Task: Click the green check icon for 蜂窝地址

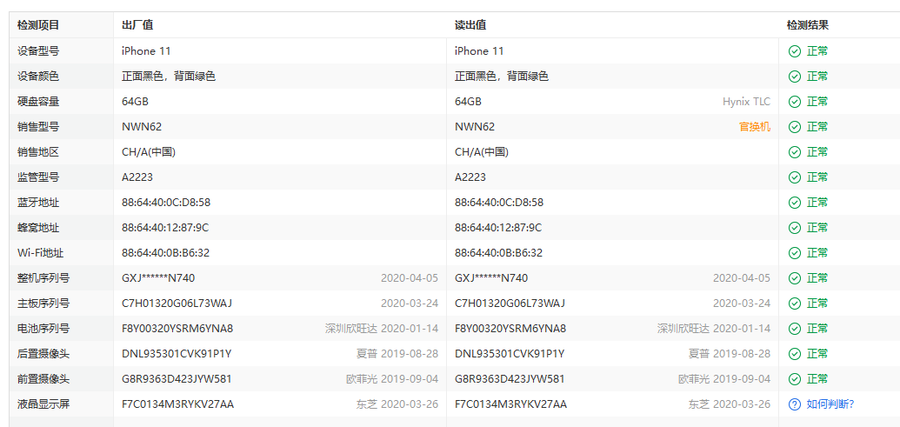Action: coord(794,228)
